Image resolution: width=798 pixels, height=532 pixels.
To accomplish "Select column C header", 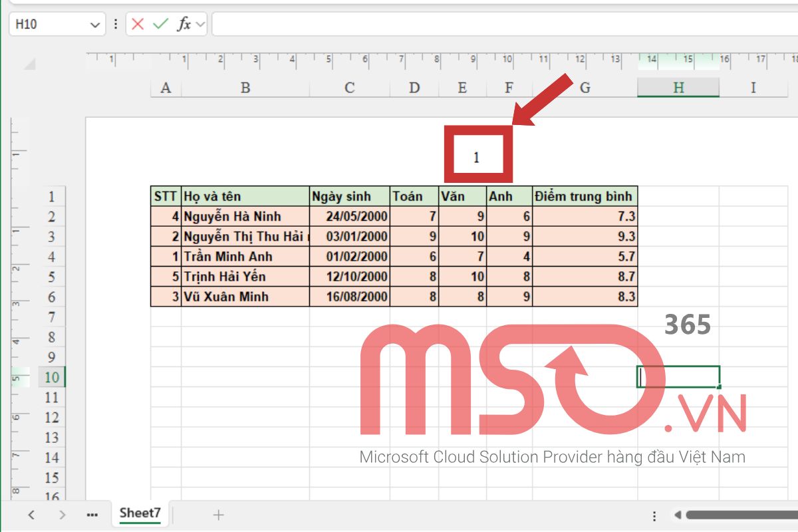I will coord(350,88).
